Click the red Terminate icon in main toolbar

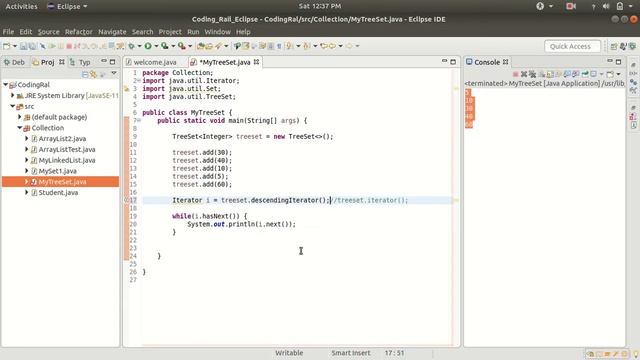click(69, 46)
